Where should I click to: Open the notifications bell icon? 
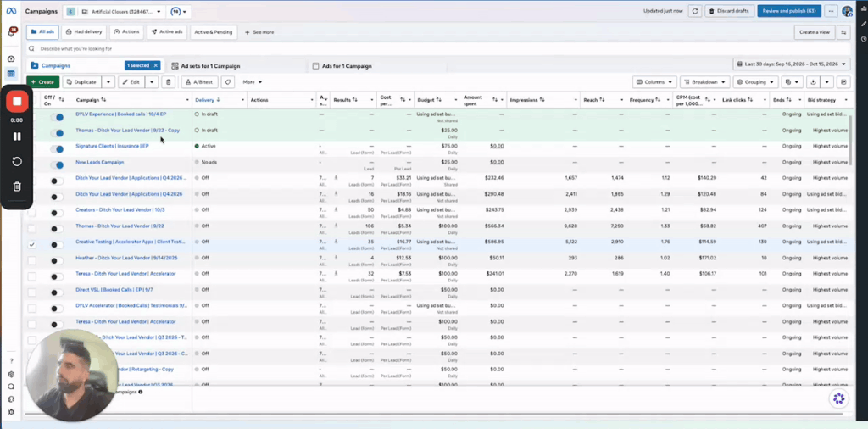point(11,33)
